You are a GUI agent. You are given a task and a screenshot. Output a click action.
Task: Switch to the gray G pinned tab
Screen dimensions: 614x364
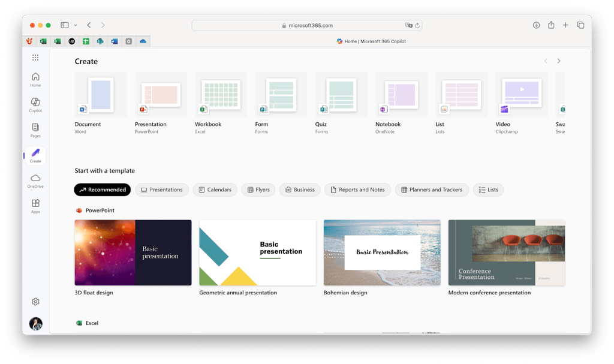[128, 41]
